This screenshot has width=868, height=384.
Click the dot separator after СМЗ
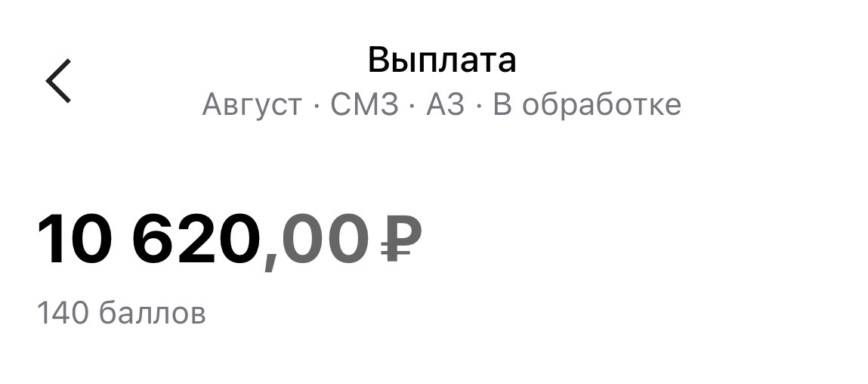click(x=412, y=105)
